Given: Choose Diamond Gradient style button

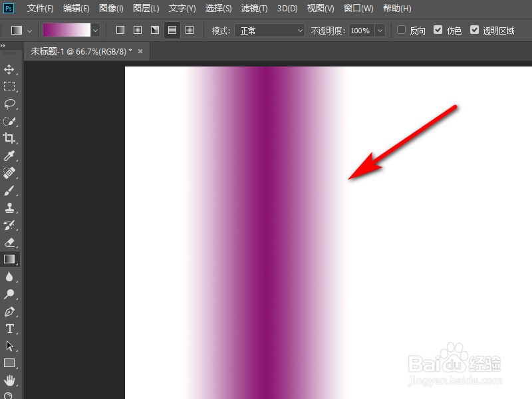Looking at the screenshot, I should (x=190, y=30).
